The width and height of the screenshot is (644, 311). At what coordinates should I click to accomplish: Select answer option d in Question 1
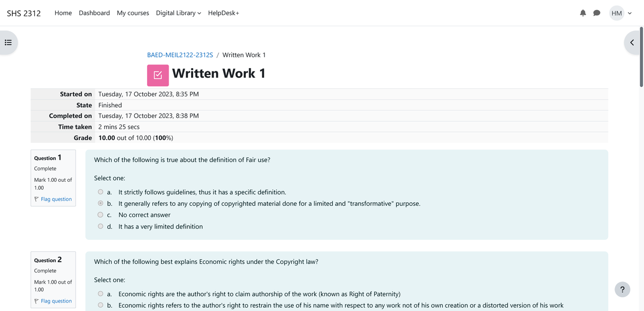coord(100,226)
